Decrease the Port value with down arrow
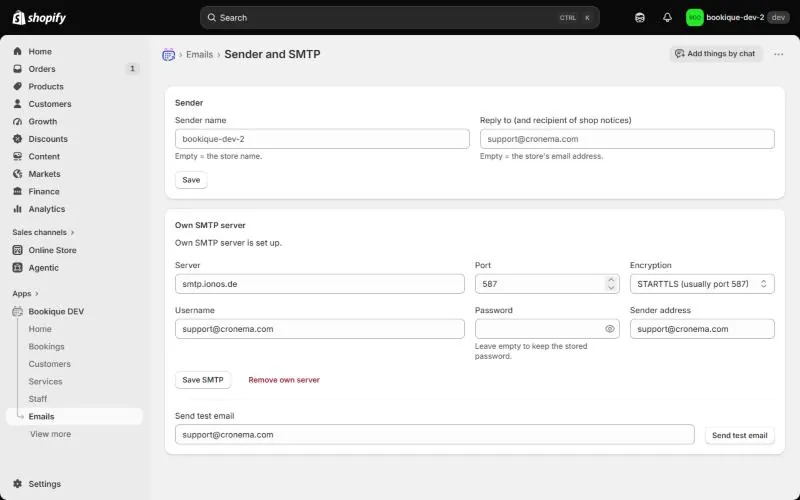This screenshot has height=500, width=800. click(x=611, y=288)
